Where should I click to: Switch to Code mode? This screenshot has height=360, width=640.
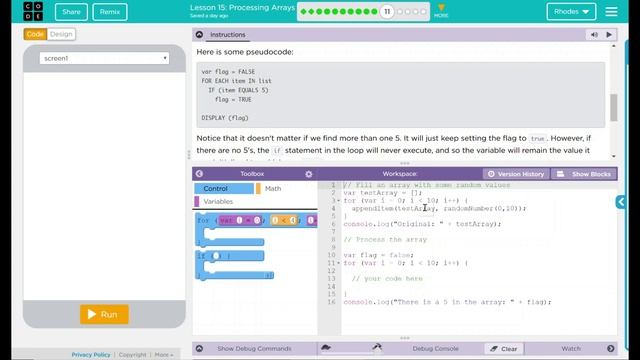click(x=35, y=34)
